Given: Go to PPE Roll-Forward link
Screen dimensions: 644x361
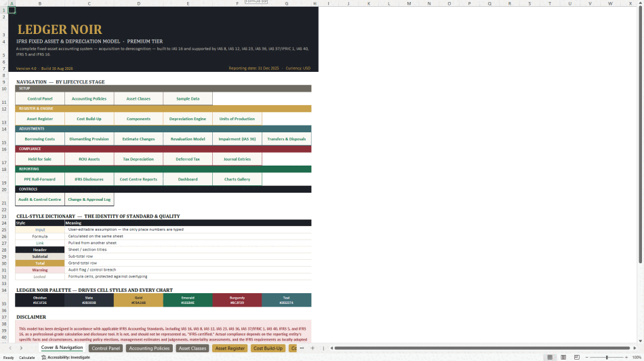Looking at the screenshot, I should pyautogui.click(x=40, y=179).
